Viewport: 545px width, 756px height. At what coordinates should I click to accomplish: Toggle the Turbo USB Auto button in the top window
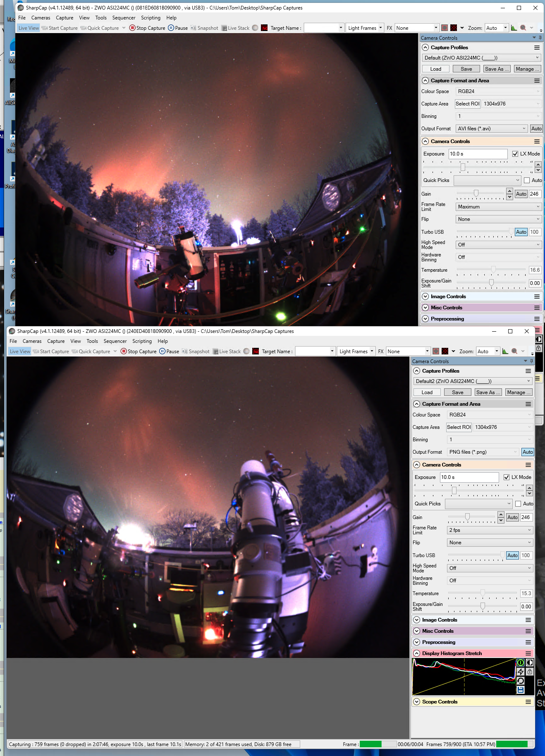coord(521,232)
